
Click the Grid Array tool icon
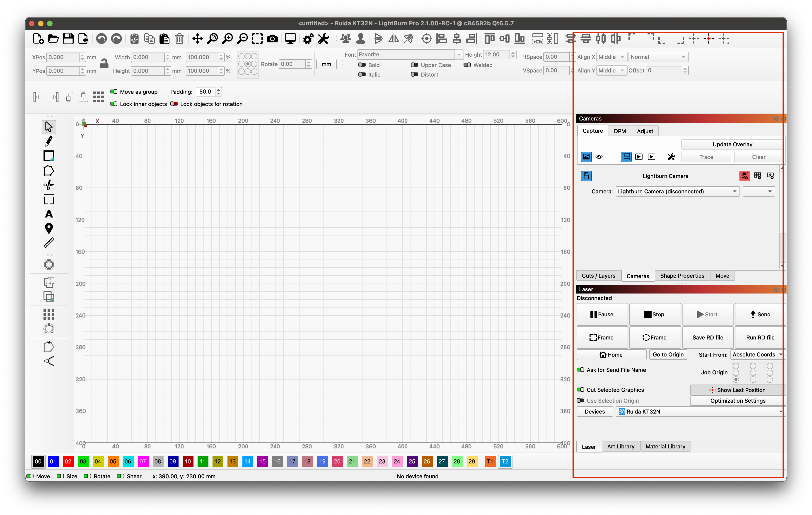(x=49, y=315)
